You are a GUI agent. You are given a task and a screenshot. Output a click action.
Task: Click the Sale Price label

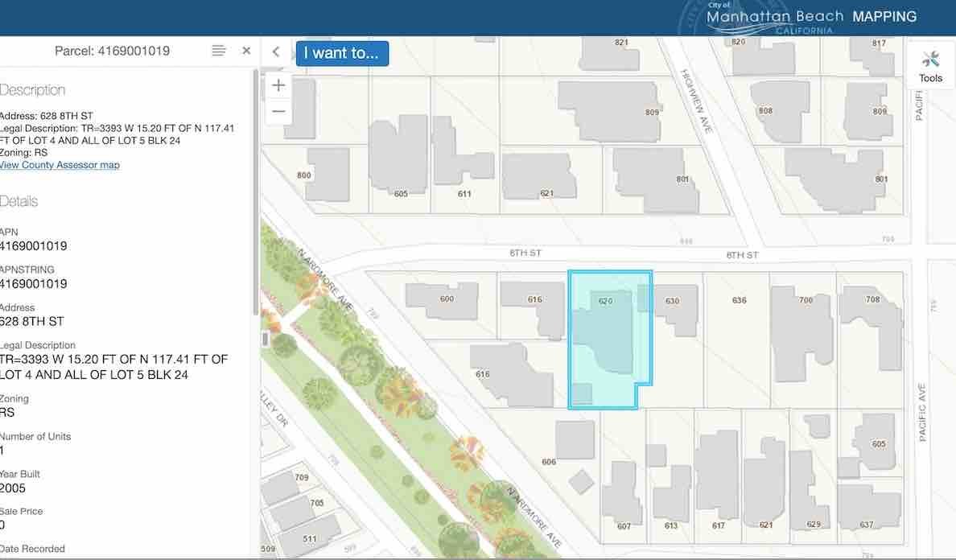point(22,511)
